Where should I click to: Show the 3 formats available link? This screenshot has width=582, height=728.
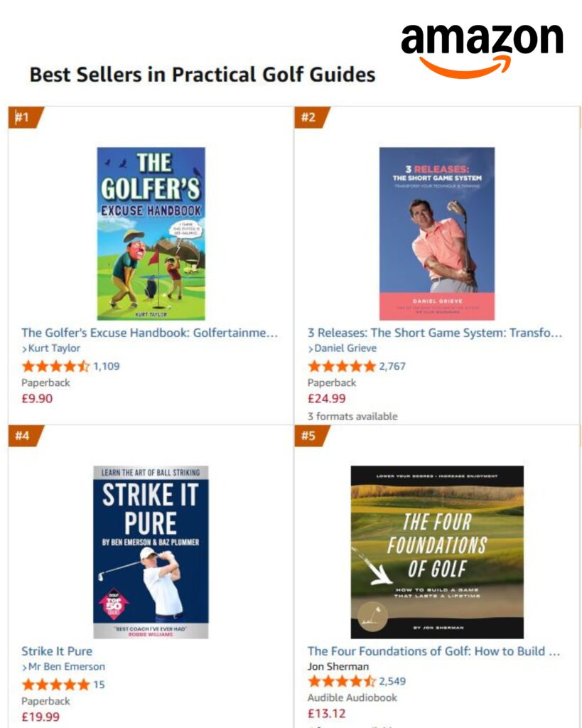click(x=352, y=417)
